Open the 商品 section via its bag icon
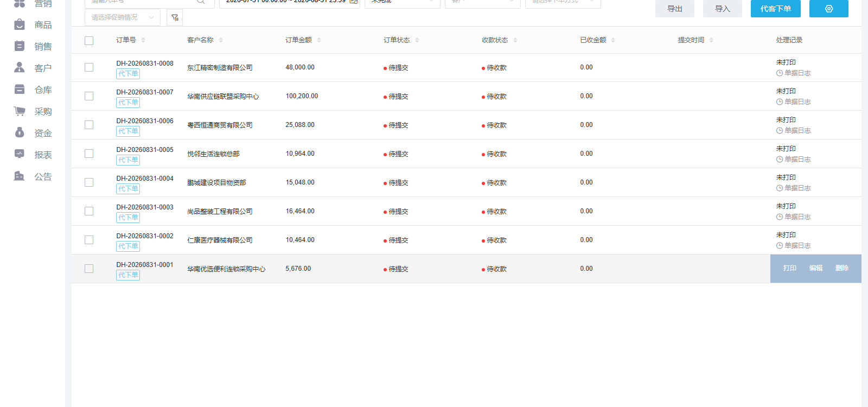 pos(20,24)
